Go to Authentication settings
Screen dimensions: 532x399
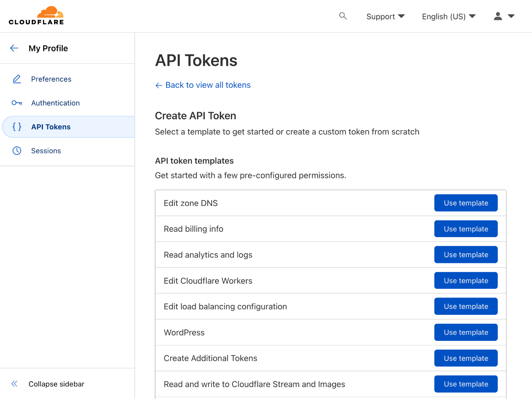55,103
